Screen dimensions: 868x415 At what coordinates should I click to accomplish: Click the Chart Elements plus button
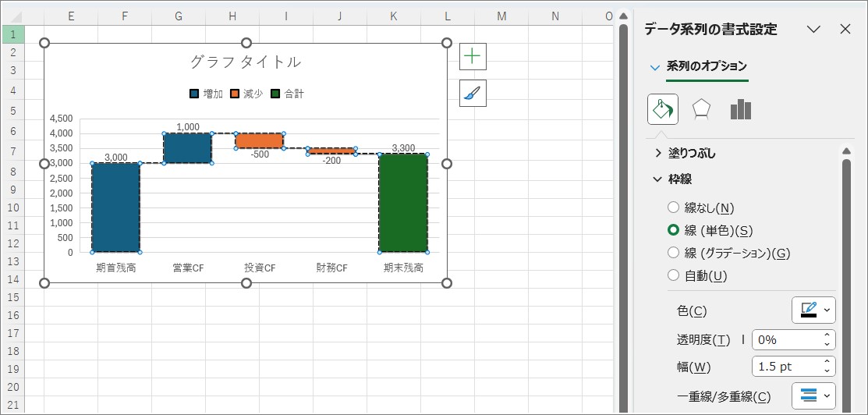[472, 56]
